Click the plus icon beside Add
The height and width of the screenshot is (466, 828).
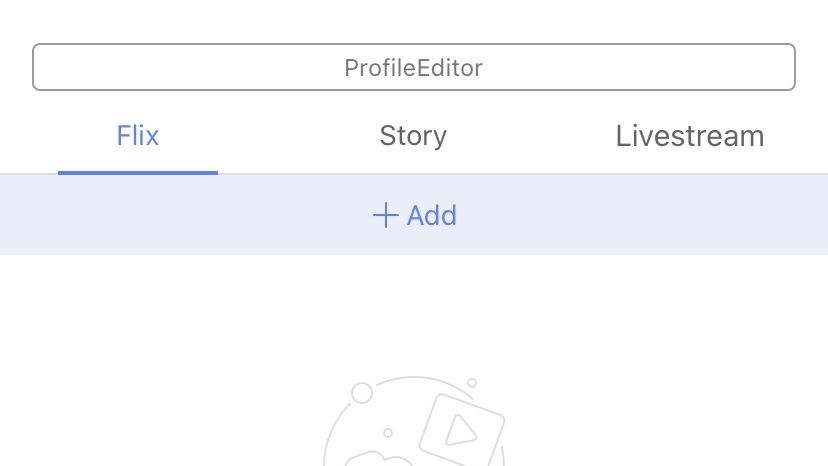tap(385, 216)
